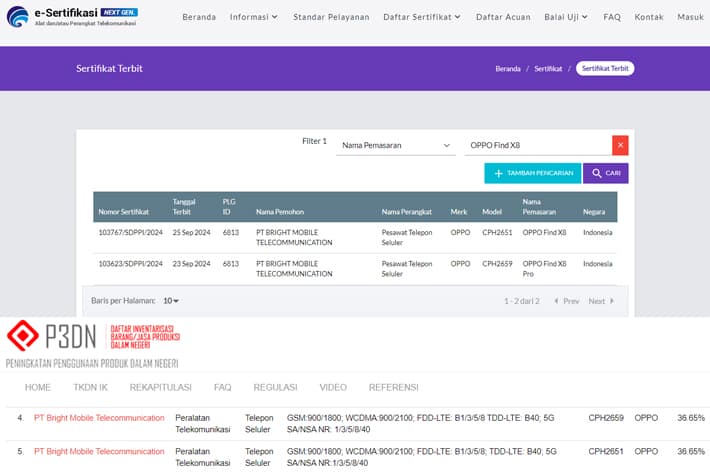Open the VIDEO tab
The height and width of the screenshot is (473, 710).
point(333,387)
